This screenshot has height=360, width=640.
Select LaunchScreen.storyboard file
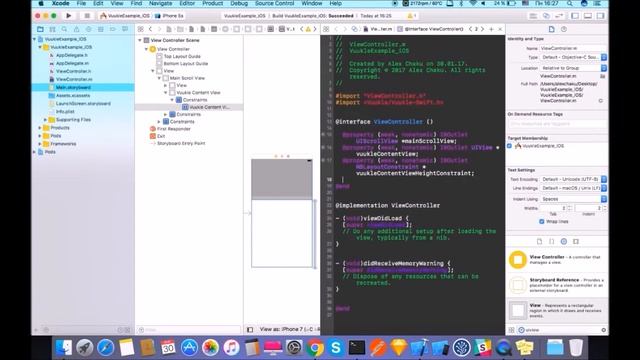pyautogui.click(x=83, y=104)
